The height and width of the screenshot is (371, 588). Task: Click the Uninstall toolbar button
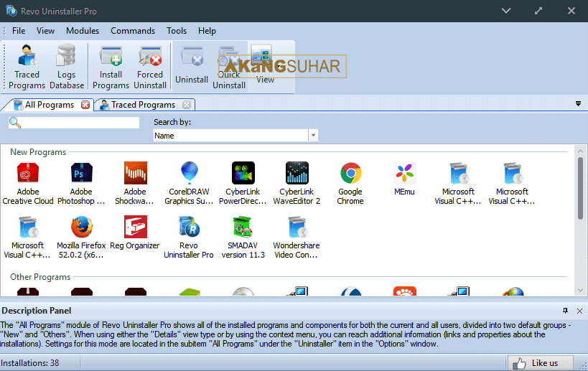pos(192,65)
